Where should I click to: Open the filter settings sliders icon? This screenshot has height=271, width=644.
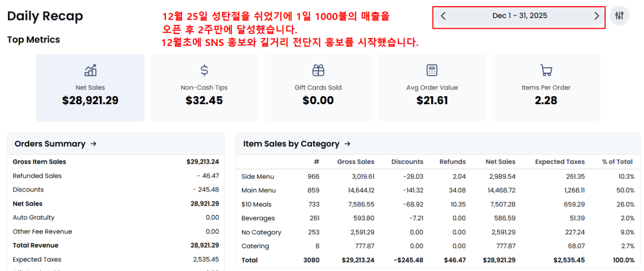619,16
